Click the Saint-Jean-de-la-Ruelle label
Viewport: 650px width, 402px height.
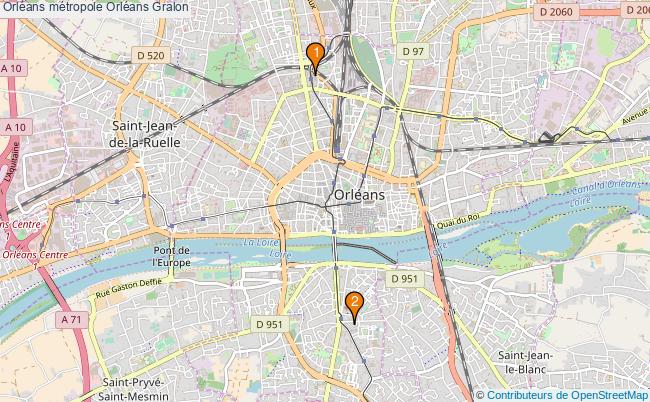(145, 134)
